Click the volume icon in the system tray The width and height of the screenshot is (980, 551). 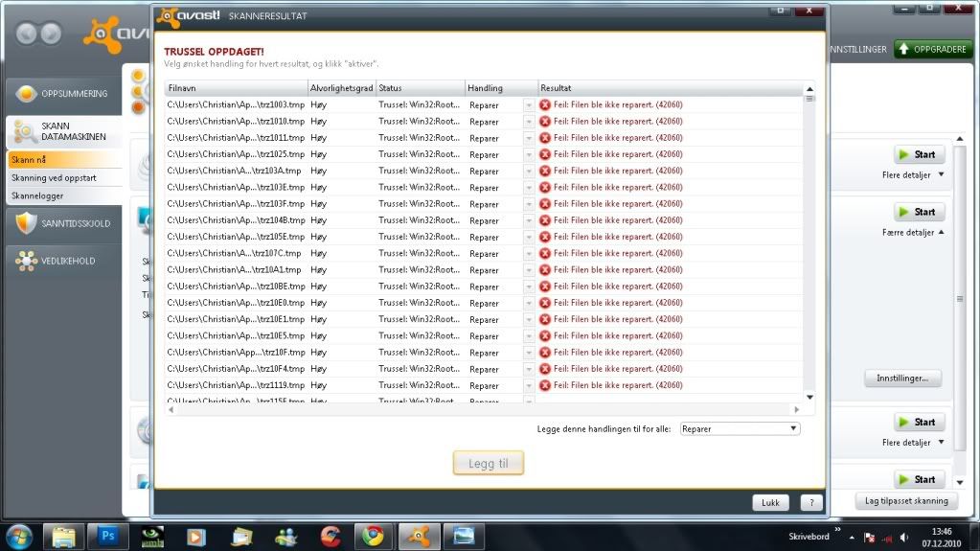[x=903, y=537]
